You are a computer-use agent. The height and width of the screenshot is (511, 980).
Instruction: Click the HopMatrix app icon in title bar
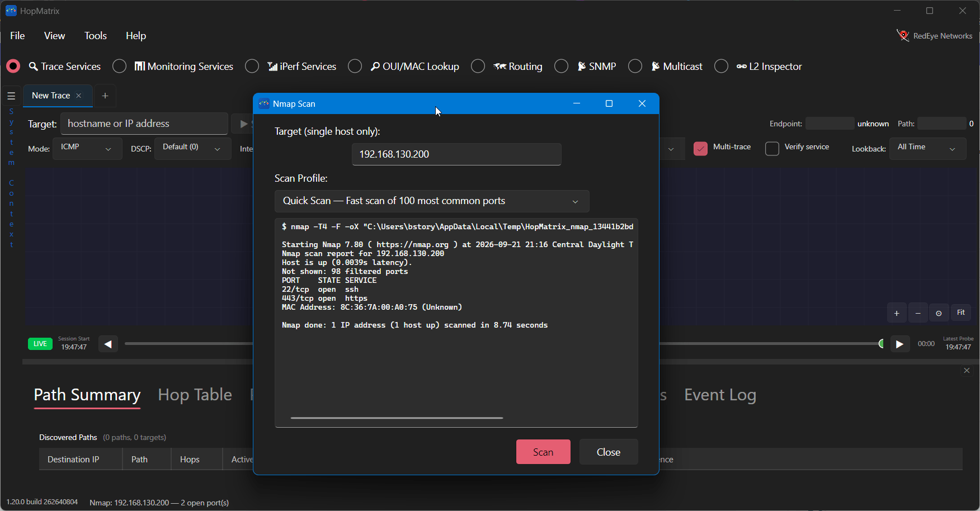[11, 11]
